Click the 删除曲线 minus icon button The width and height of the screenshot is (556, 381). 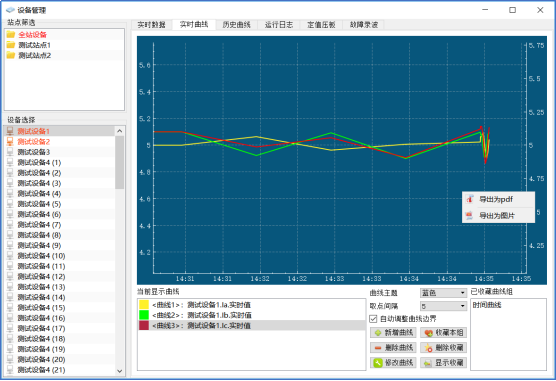(x=393, y=348)
